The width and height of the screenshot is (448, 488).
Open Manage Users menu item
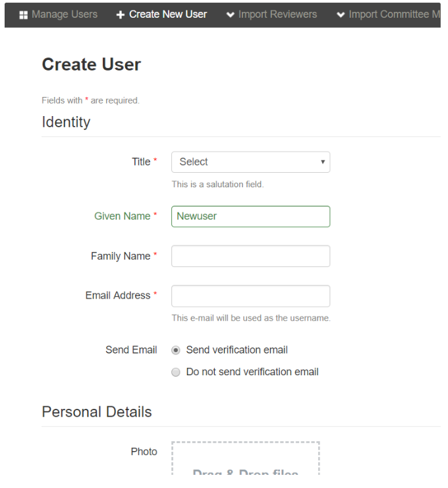[59, 15]
